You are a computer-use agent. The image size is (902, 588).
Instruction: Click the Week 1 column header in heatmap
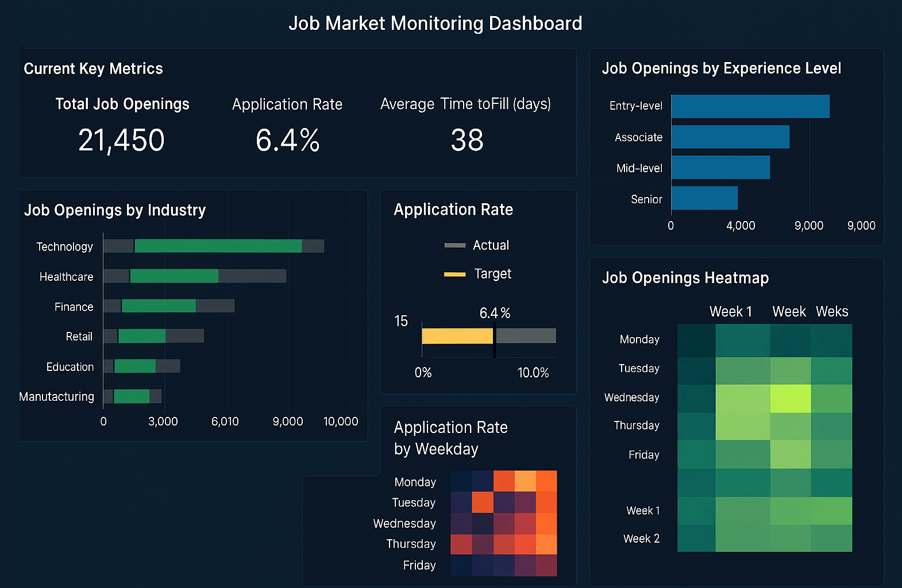point(730,311)
